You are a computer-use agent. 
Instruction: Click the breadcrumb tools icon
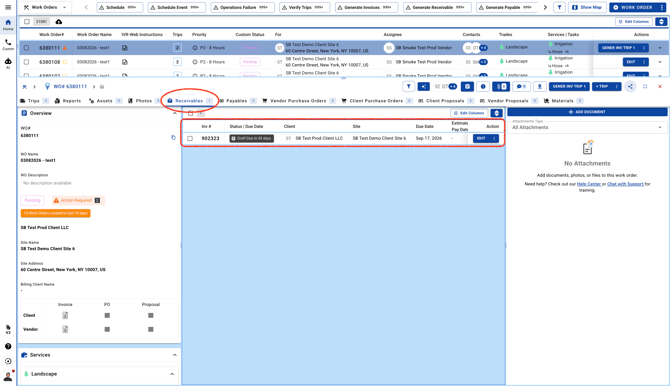(x=24, y=87)
